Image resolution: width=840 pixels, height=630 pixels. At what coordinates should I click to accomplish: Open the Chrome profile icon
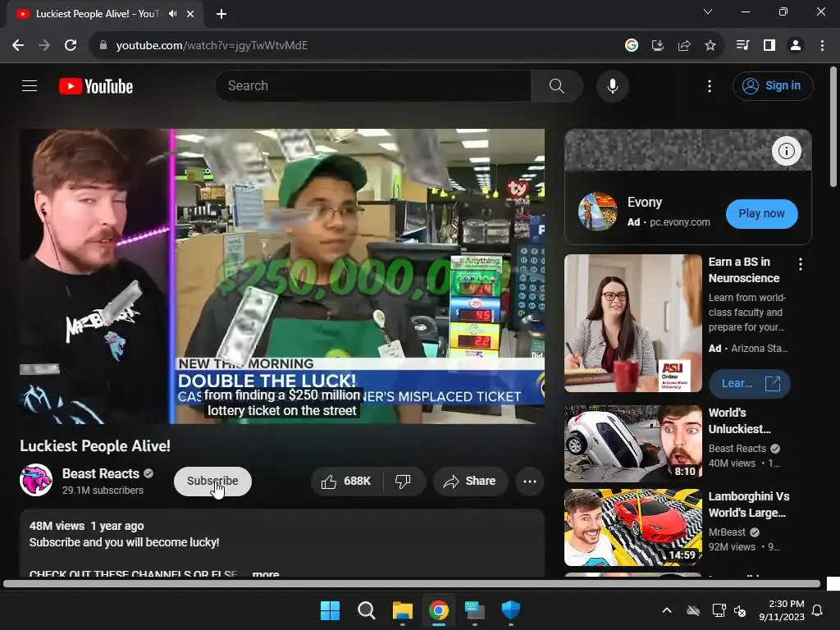796,46
